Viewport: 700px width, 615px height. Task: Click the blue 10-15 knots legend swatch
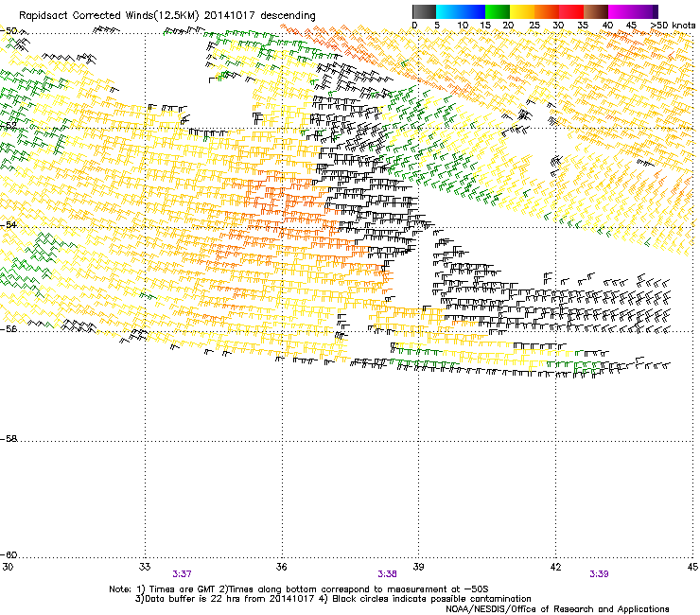point(473,11)
